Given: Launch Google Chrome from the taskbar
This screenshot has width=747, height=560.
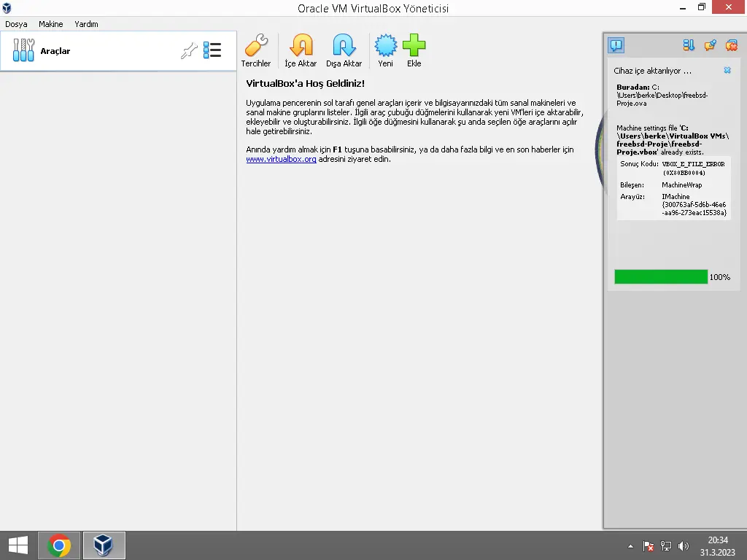Looking at the screenshot, I should coord(58,545).
